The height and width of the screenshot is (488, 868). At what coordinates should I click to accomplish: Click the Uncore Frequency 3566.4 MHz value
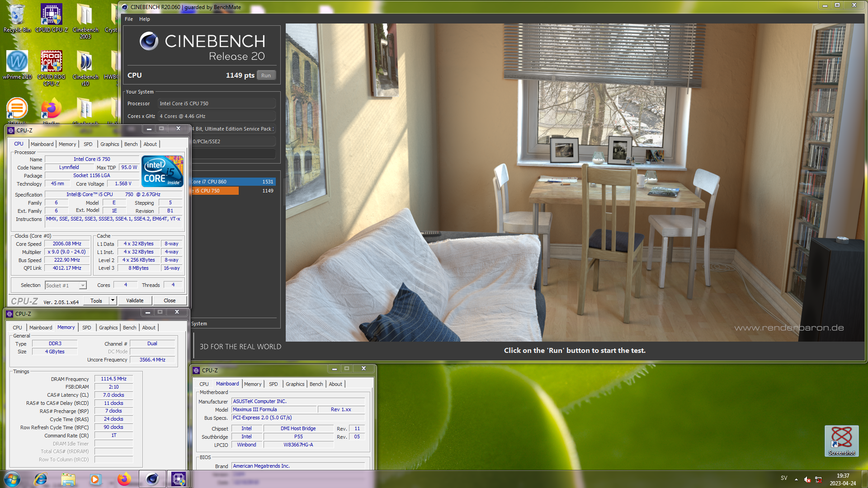152,360
